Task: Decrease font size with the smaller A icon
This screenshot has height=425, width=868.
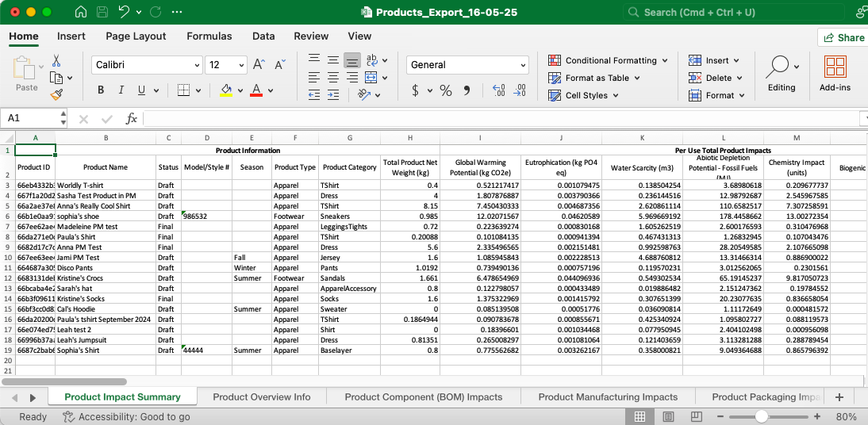Action: (x=280, y=65)
